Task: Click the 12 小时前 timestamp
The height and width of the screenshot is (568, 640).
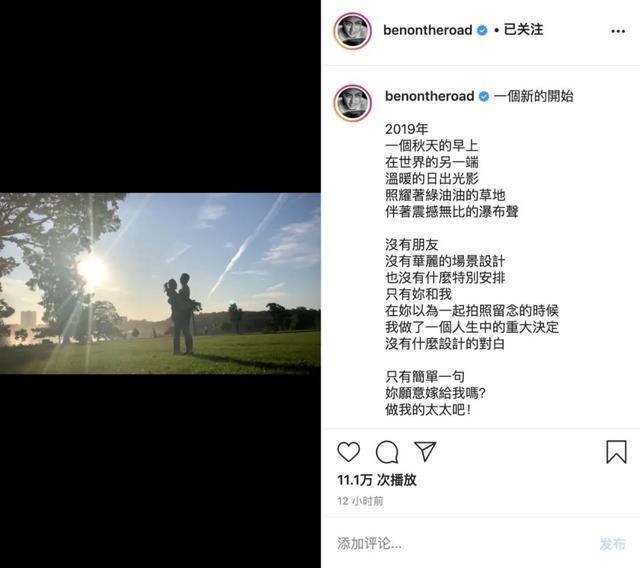Action: pyautogui.click(x=360, y=501)
